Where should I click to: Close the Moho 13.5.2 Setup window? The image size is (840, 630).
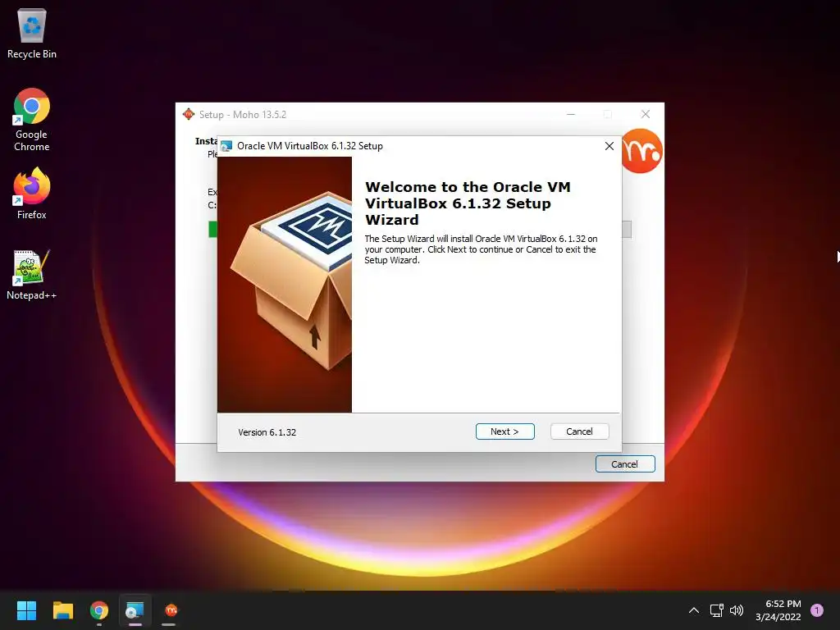coord(646,114)
